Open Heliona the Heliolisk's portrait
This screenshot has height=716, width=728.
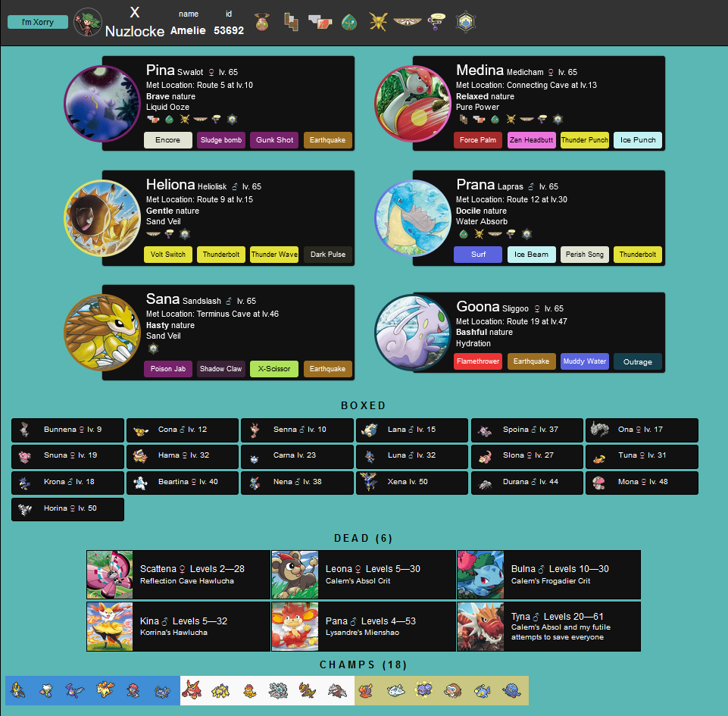pyautogui.click(x=102, y=218)
